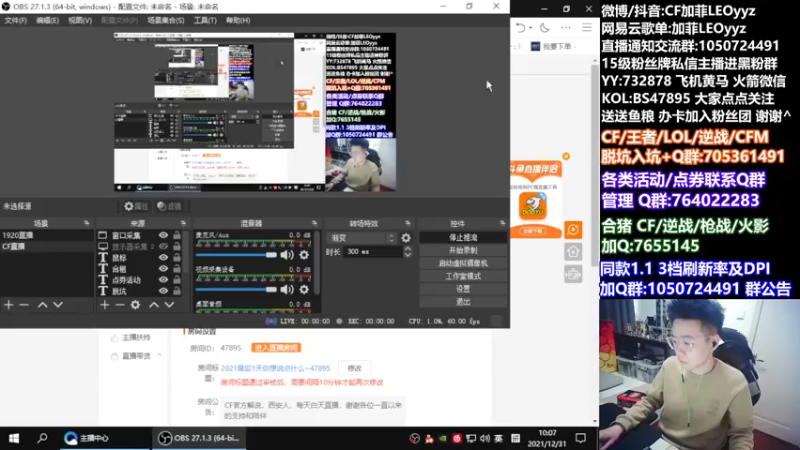This screenshot has width=800, height=450.
Task: Open the 视图(V) menu
Action: click(80, 20)
